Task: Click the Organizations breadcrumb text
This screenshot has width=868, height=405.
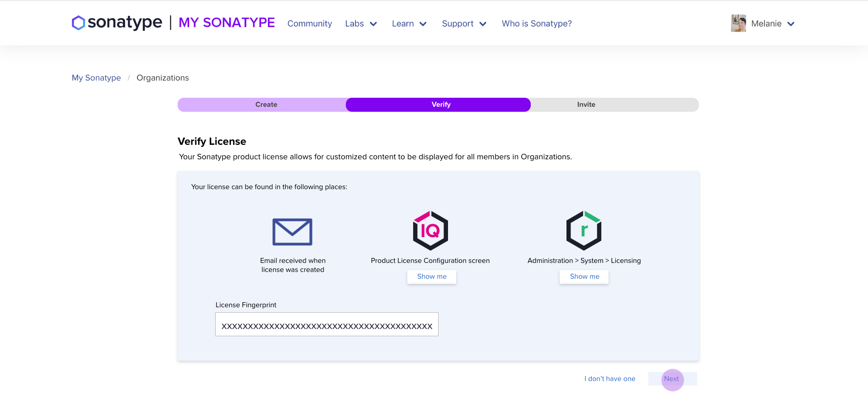Action: [163, 78]
